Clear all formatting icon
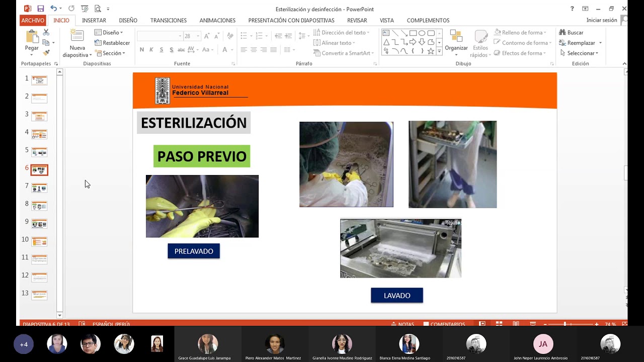The width and height of the screenshot is (644, 362). point(230,36)
